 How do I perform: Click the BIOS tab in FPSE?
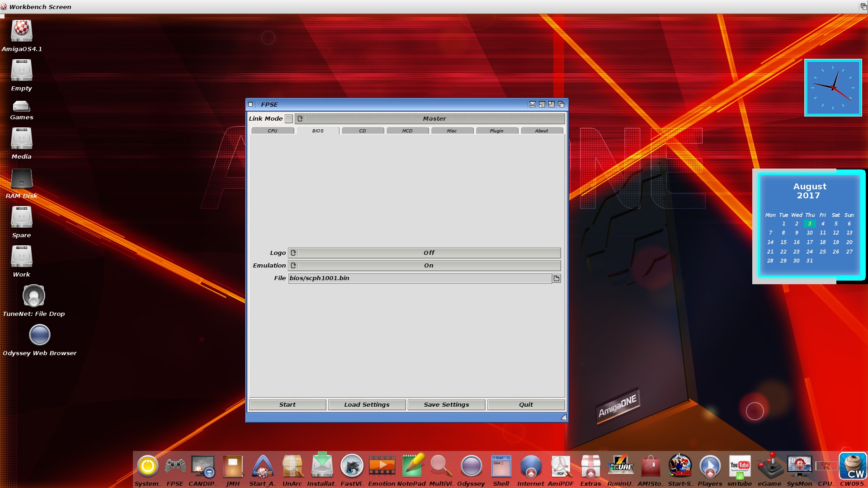coord(316,131)
